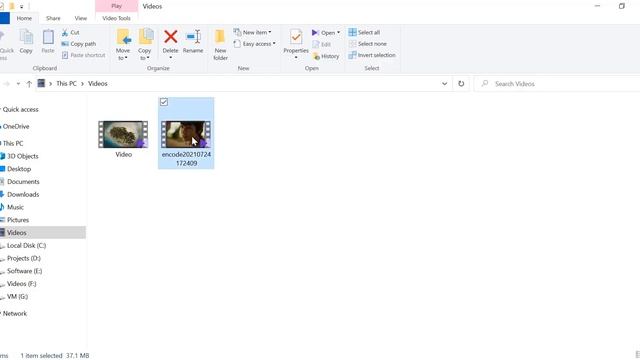The height and width of the screenshot is (360, 640).
Task: Click Select all in ribbon
Action: pyautogui.click(x=364, y=32)
